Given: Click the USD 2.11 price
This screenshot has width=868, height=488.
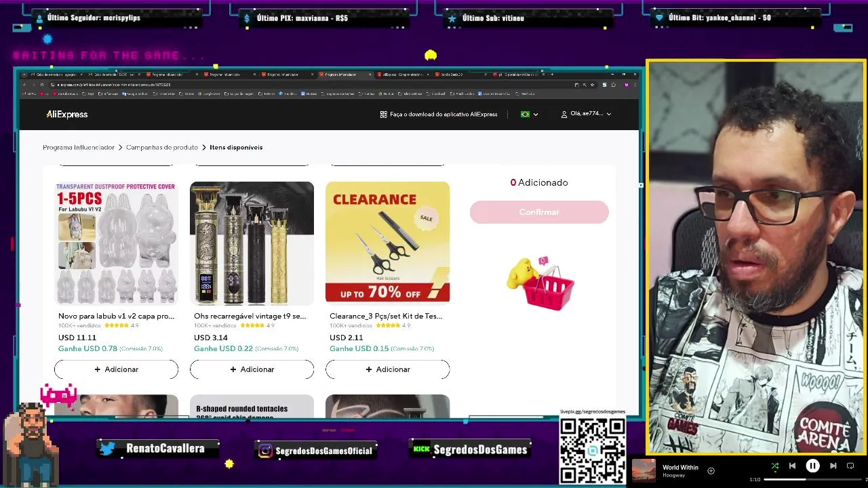Looking at the screenshot, I should click(347, 338).
